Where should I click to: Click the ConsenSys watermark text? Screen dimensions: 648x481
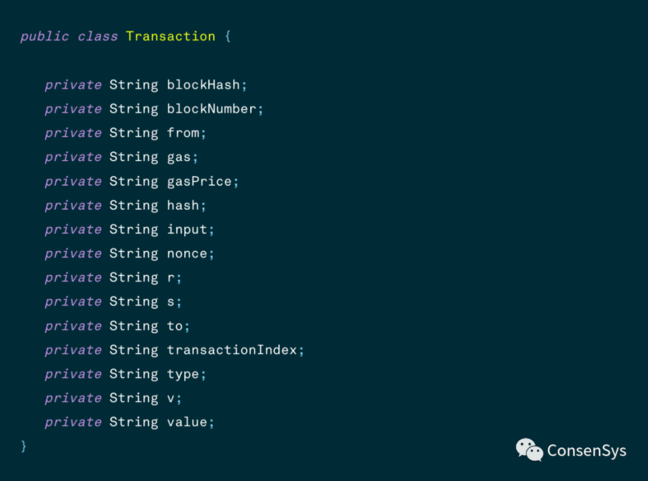(586, 451)
